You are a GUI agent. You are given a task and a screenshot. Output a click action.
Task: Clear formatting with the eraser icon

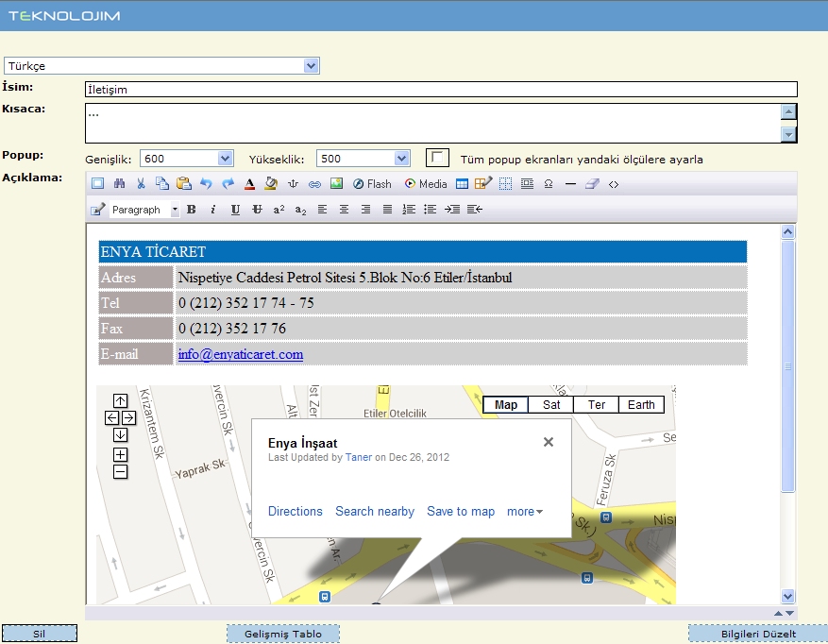click(x=592, y=184)
